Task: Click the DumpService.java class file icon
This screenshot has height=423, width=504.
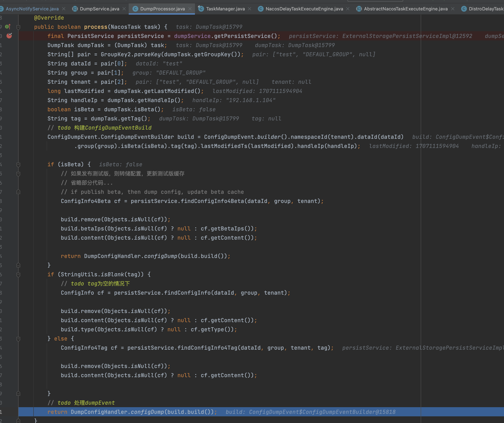Action: pyautogui.click(x=75, y=9)
